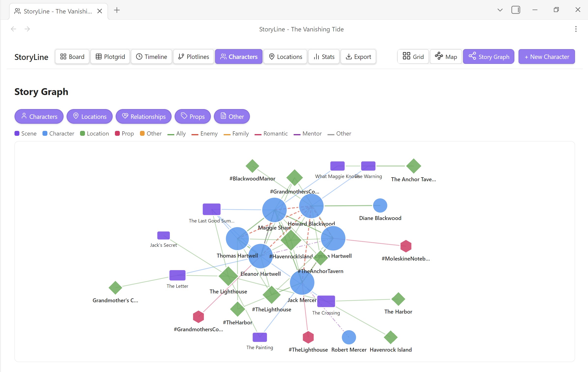
Task: Click the New Character button
Action: 547,57
